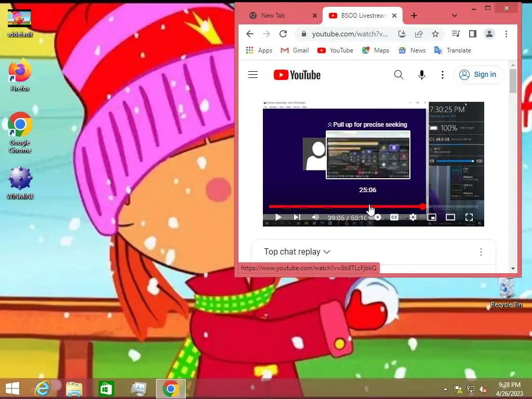The image size is (532, 399).
Task: Reload the YouTube page
Action: click(283, 34)
